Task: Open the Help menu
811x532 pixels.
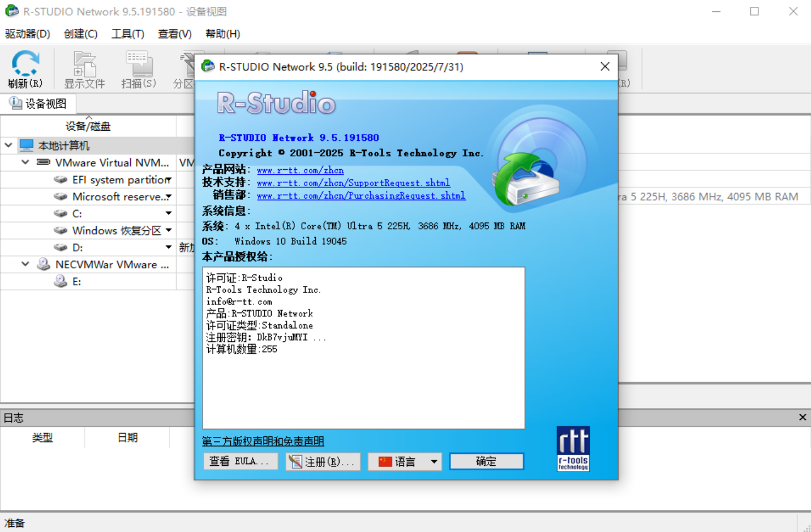Action: coord(222,34)
